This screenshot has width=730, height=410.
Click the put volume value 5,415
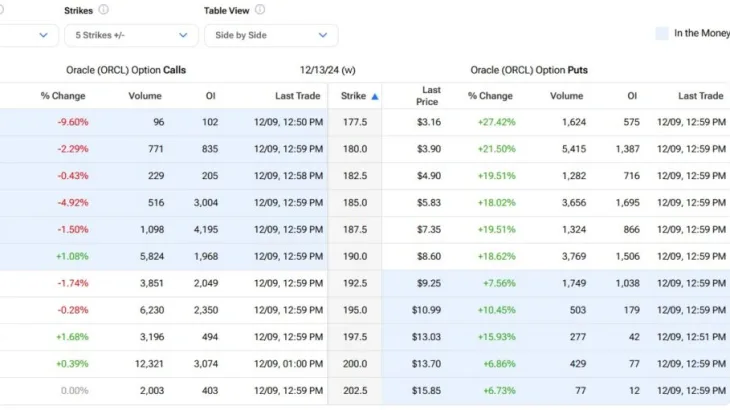[x=574, y=149]
